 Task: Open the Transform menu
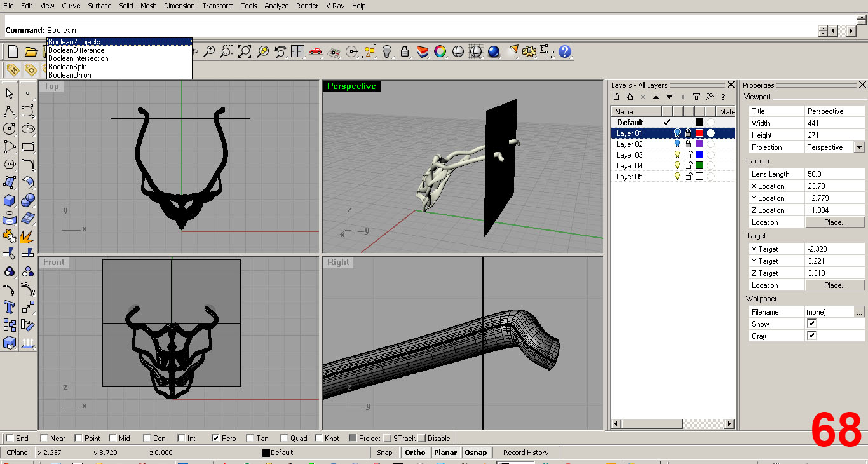218,6
